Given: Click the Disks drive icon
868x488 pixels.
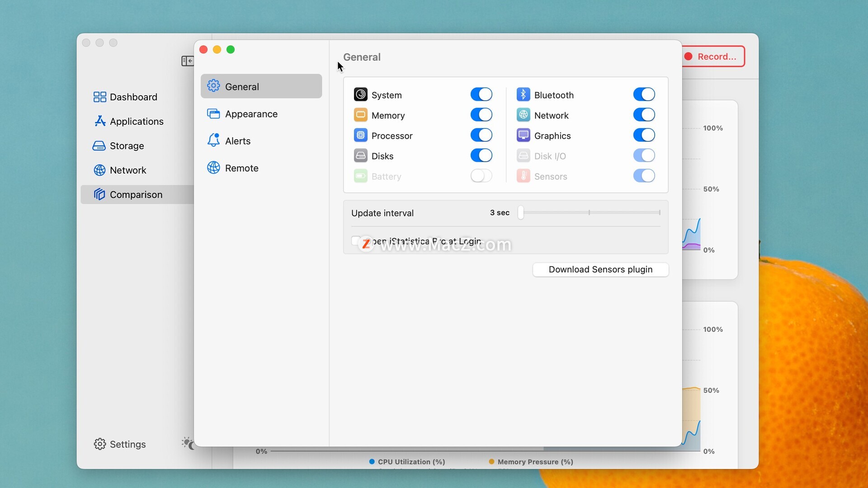Looking at the screenshot, I should coord(360,155).
